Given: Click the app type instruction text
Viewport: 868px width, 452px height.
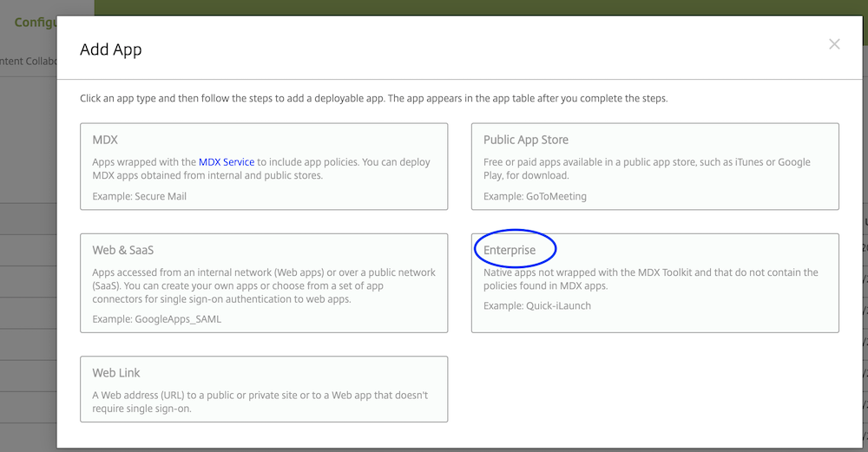Looking at the screenshot, I should (x=373, y=98).
